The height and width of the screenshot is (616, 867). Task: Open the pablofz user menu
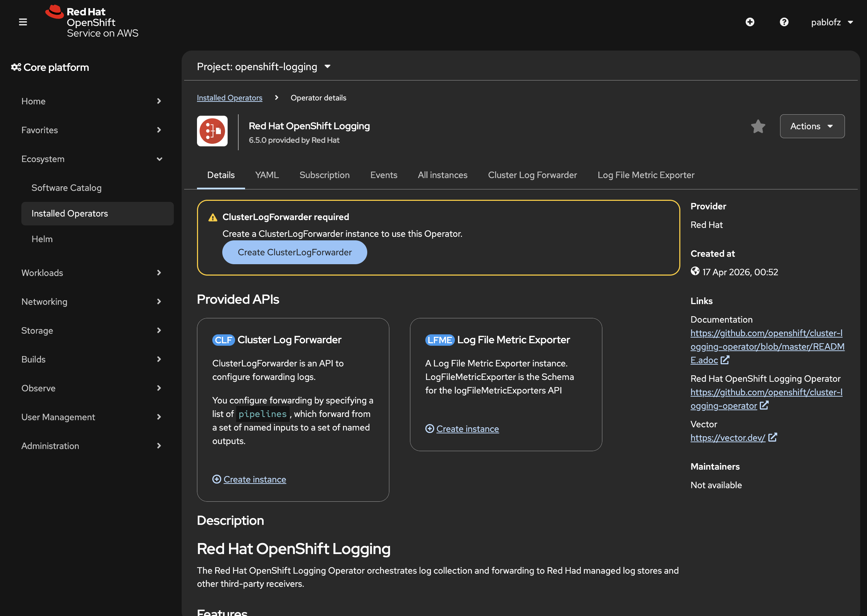[832, 22]
